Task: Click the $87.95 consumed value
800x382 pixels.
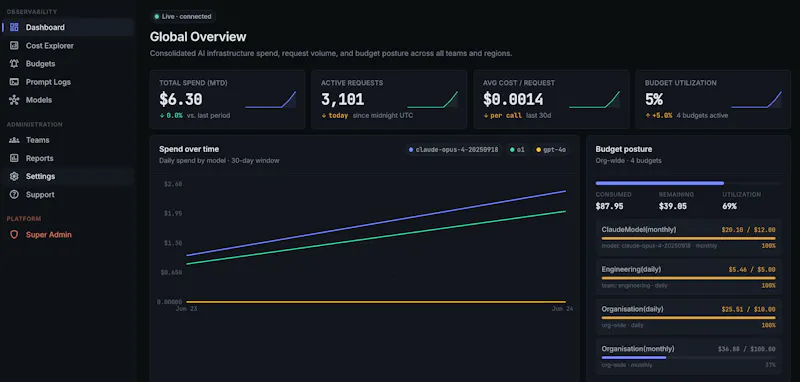Action: coord(609,207)
